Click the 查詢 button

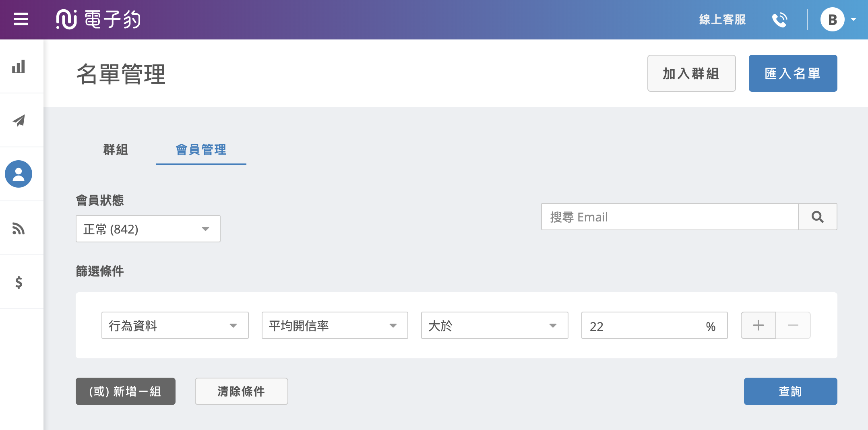point(790,391)
